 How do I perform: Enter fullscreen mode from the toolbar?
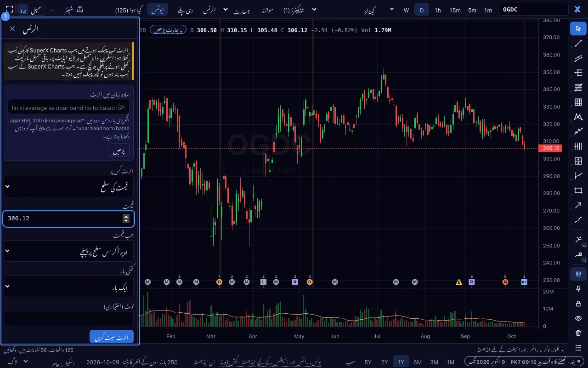click(9, 9)
